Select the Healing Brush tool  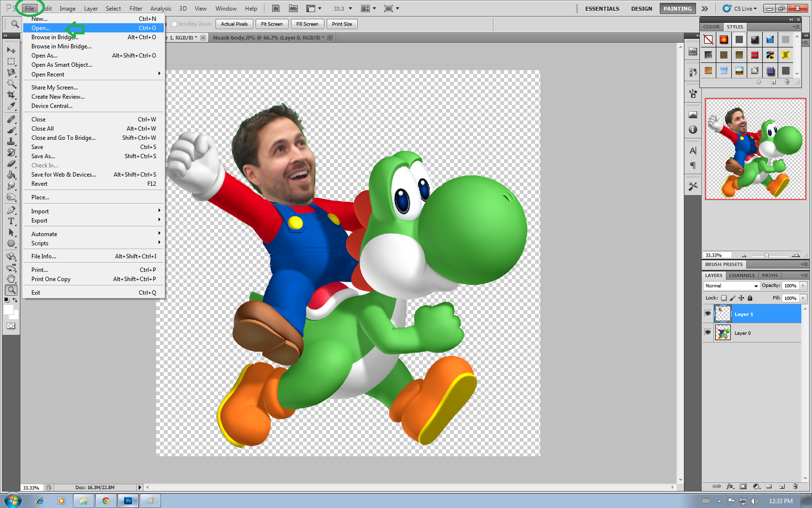click(x=11, y=119)
